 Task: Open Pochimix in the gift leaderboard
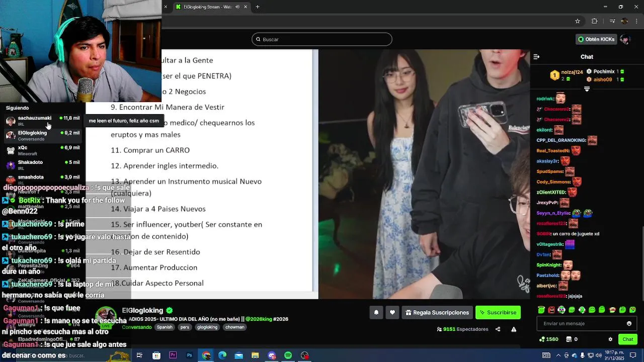[x=603, y=71]
